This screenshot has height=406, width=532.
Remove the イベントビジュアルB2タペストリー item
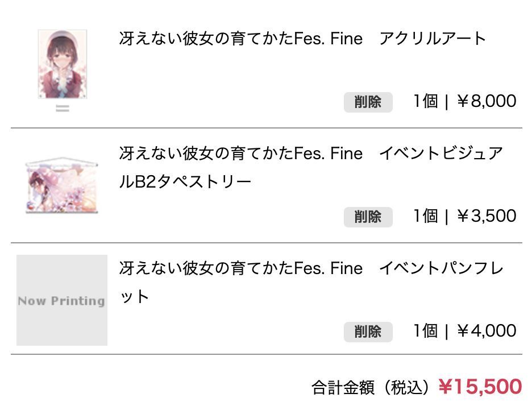[x=368, y=217]
